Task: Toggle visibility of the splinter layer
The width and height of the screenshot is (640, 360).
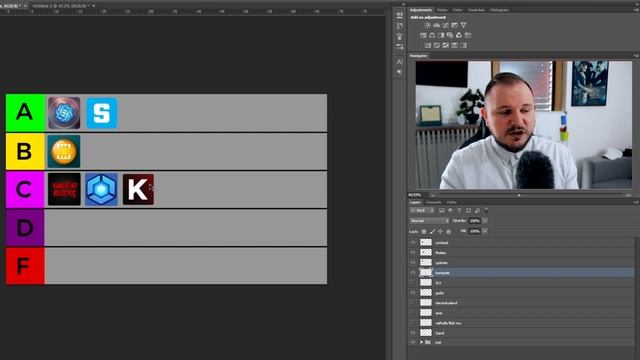Action: coord(413,262)
